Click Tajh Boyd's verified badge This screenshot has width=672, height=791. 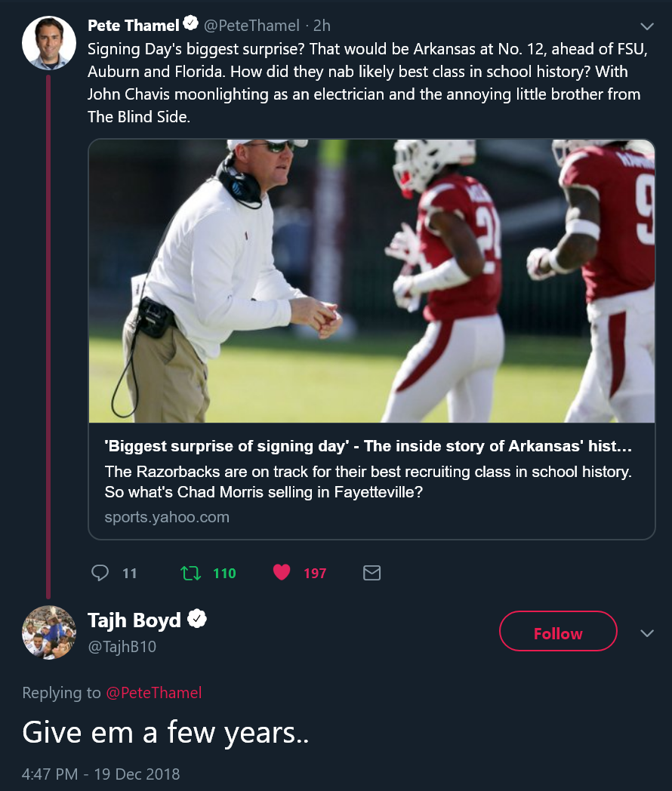point(197,620)
